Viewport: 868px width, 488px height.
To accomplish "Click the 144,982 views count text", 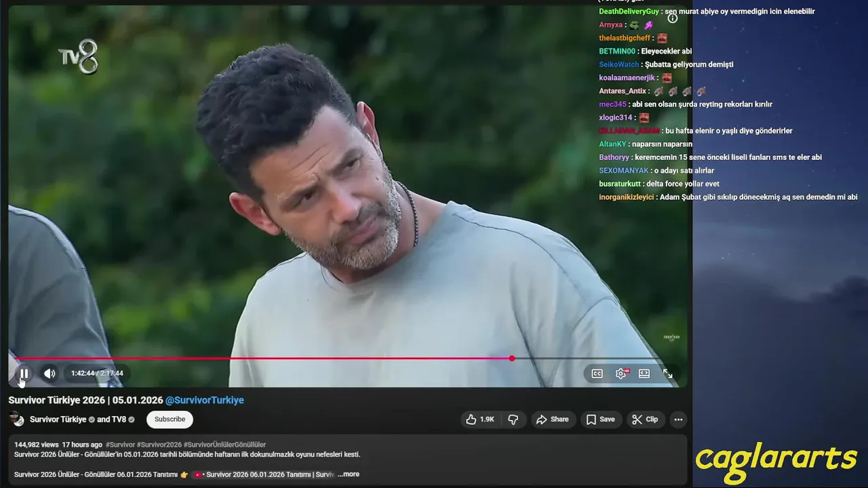I will [36, 445].
